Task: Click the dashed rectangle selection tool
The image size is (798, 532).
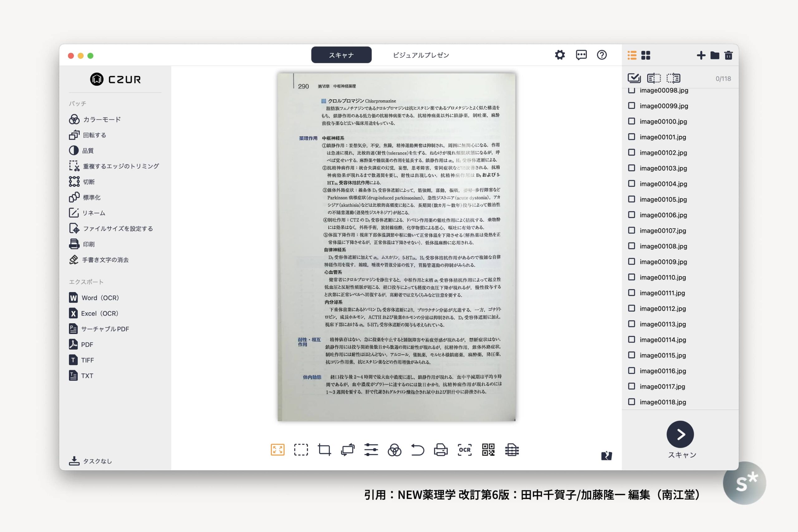Action: [301, 450]
